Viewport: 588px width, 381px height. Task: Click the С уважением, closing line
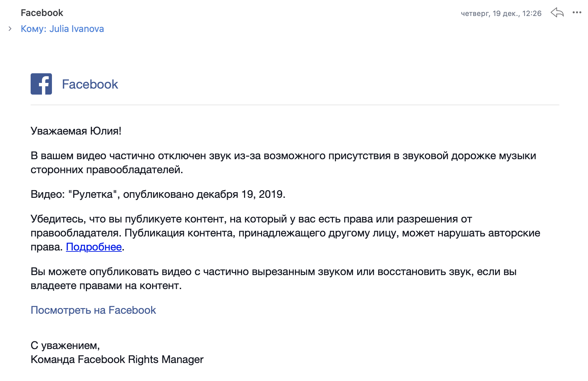(65, 345)
